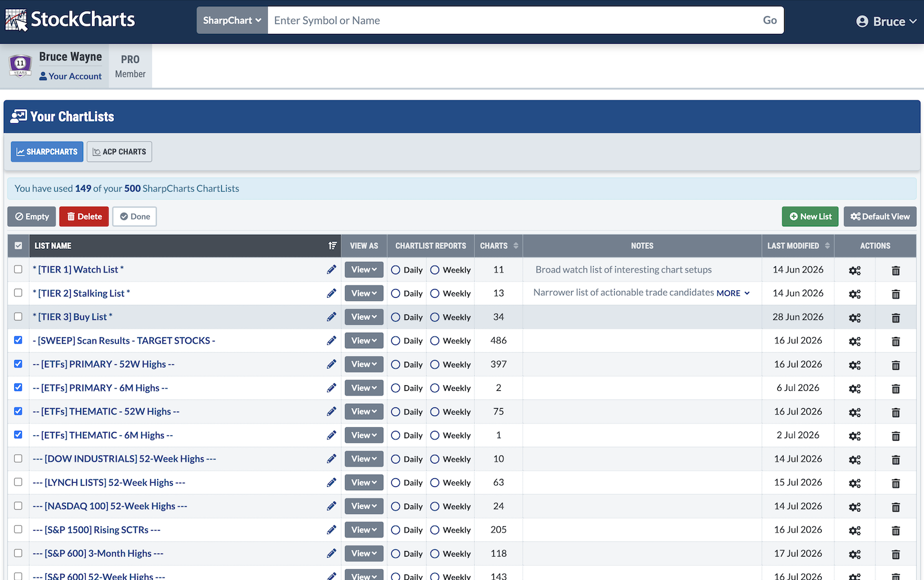This screenshot has width=924, height=580.
Task: Trash the ETFs PRIMARY 52W Highs list
Action: pyautogui.click(x=896, y=365)
